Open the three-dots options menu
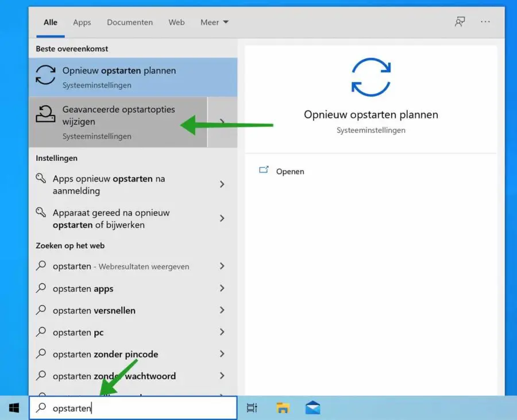 [x=485, y=22]
